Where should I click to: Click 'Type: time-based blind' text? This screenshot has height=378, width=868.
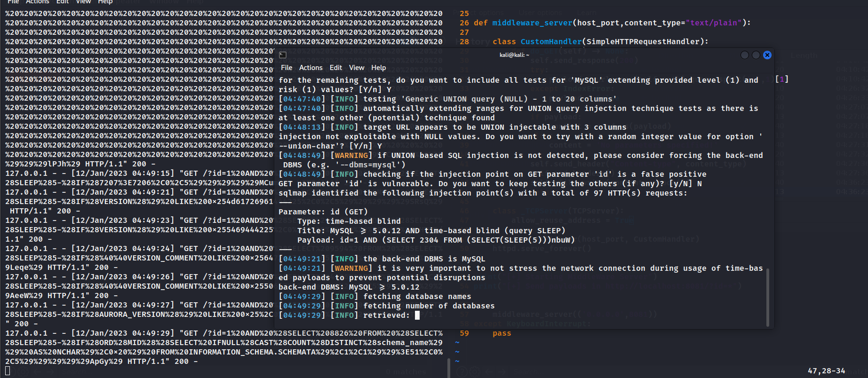pos(349,221)
